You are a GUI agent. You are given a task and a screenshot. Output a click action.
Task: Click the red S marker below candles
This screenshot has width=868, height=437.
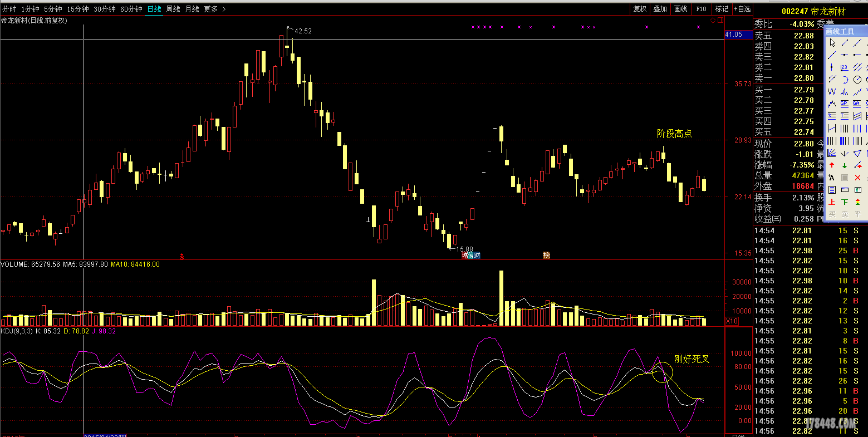click(x=182, y=256)
